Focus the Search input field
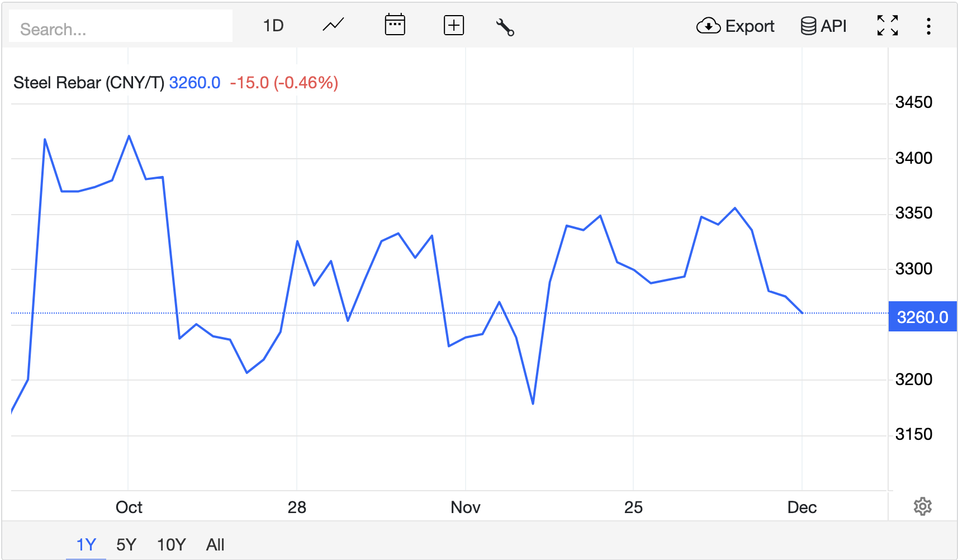Viewport: 958px width, 560px height. 121,29
